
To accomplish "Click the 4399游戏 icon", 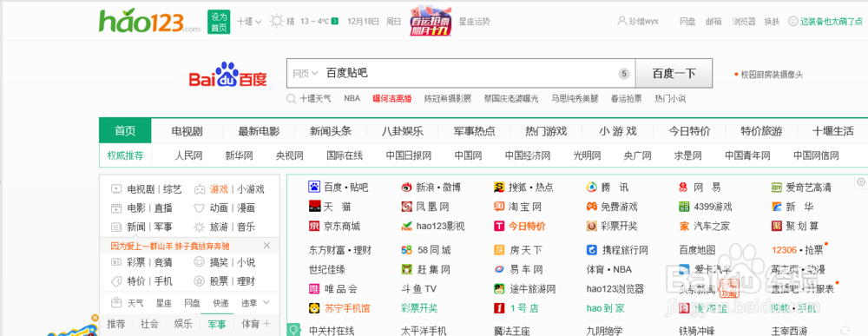I will (x=684, y=207).
